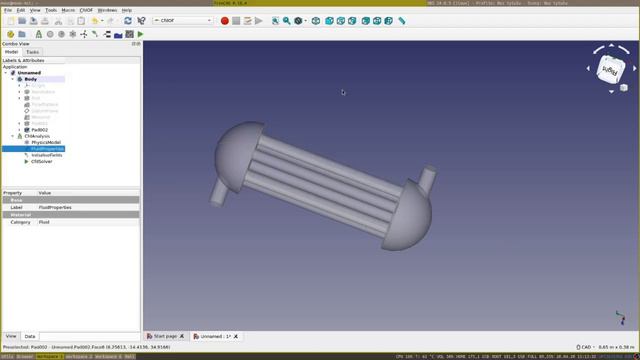Open the Macro menu
Image resolution: width=640 pixels, height=360 pixels.
point(68,10)
